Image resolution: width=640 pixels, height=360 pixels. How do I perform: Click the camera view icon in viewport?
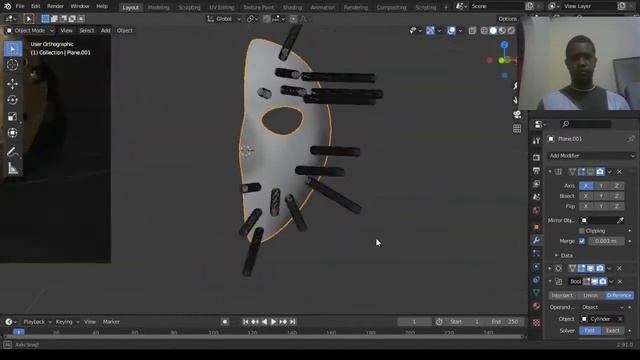coord(517,115)
